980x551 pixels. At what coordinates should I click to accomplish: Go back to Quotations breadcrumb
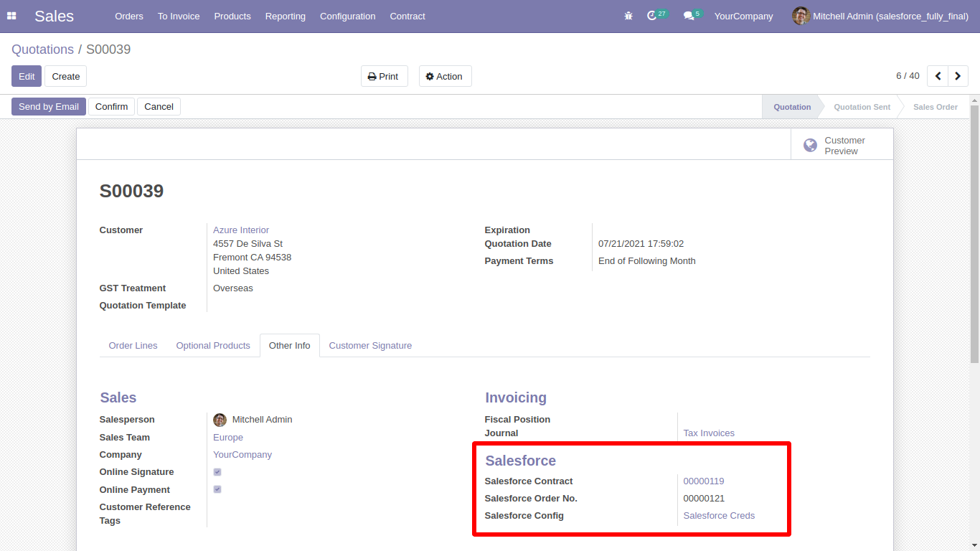point(42,50)
